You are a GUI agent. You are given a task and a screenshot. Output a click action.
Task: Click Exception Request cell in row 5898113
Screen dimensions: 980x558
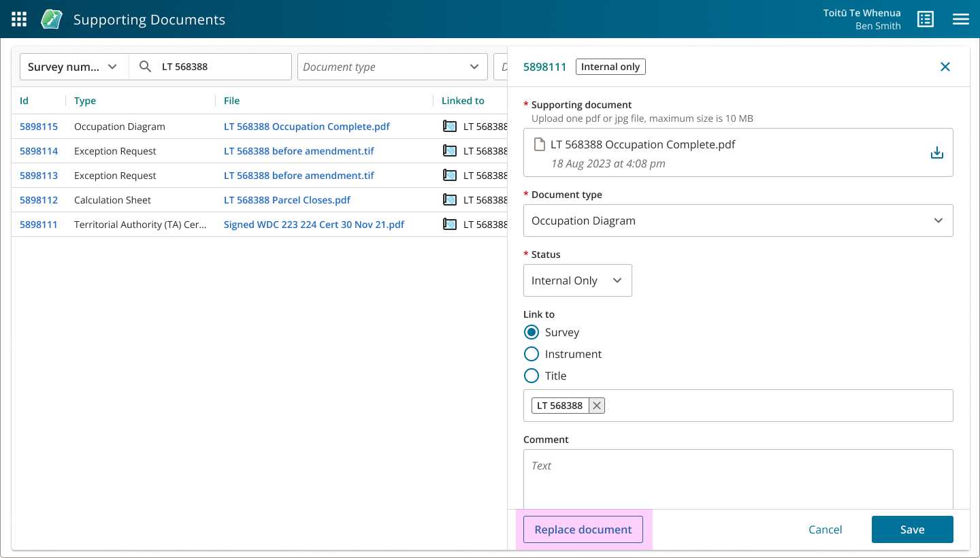[x=115, y=176]
